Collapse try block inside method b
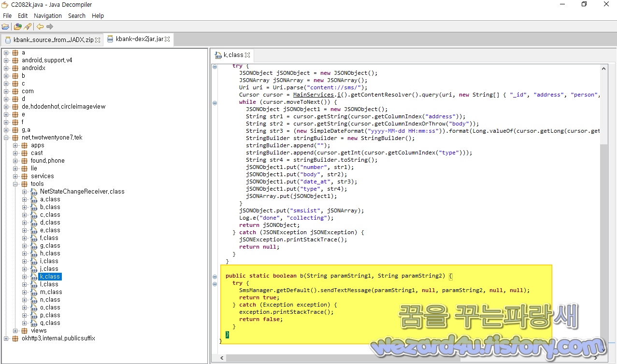The image size is (617, 364). point(215,284)
